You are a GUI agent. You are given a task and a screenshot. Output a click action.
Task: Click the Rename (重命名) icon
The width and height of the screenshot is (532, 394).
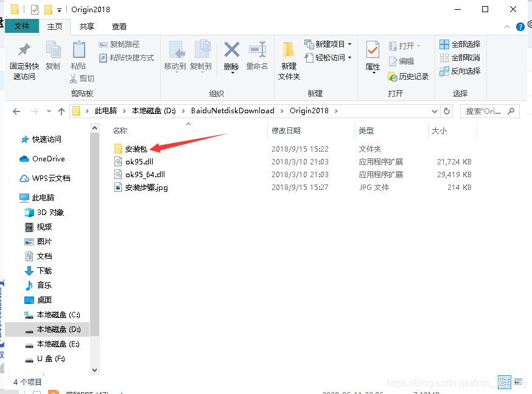click(x=257, y=49)
